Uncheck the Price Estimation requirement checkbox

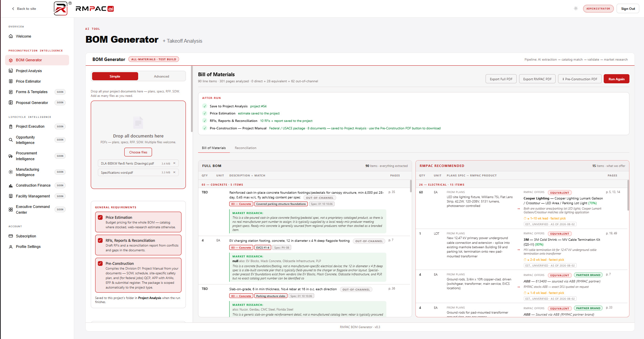tap(100, 217)
